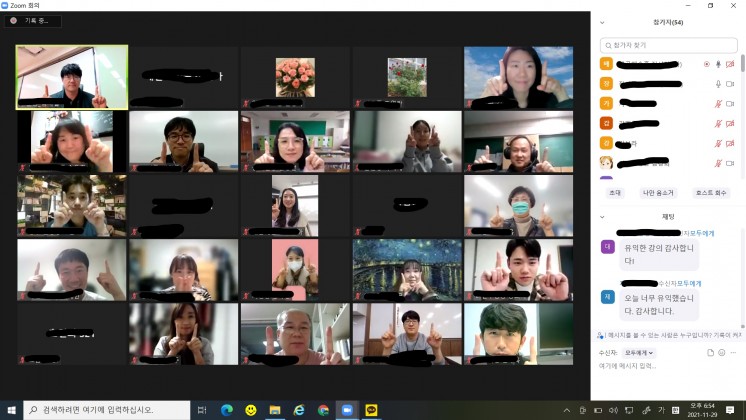The width and height of the screenshot is (746, 420).
Task: Click the 채팅 panel title
Action: 668,216
